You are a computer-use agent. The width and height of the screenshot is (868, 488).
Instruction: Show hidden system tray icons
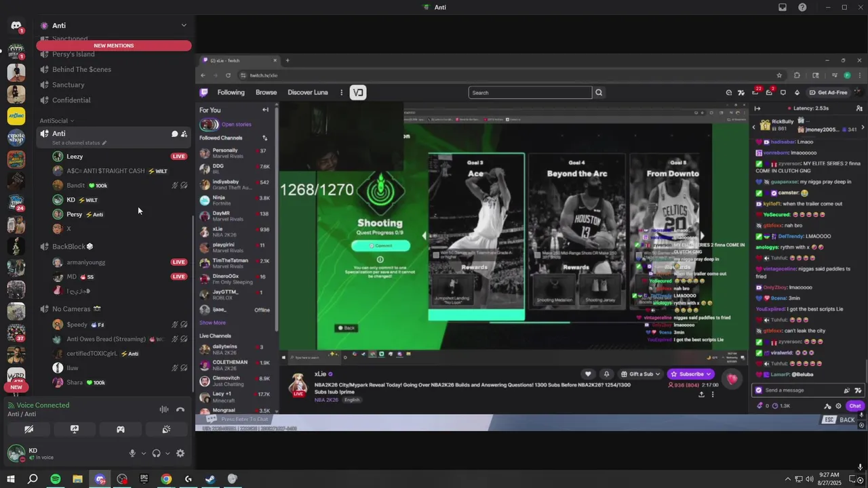click(788, 479)
